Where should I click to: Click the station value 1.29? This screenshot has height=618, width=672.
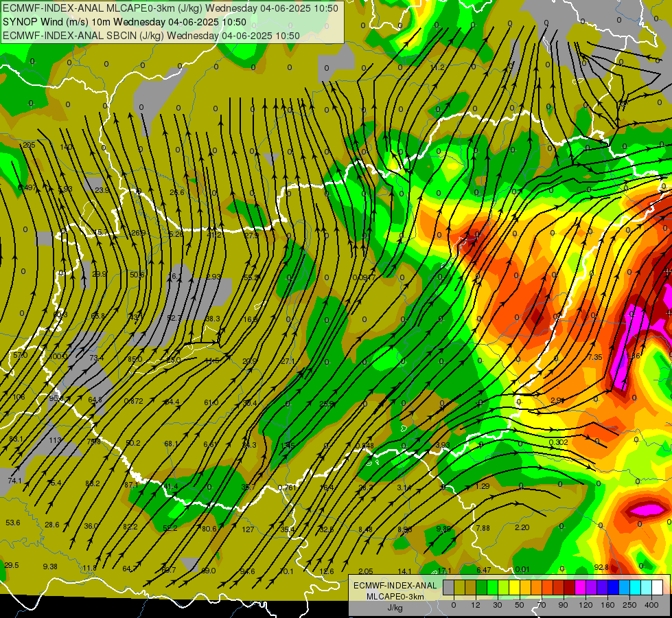(x=482, y=486)
